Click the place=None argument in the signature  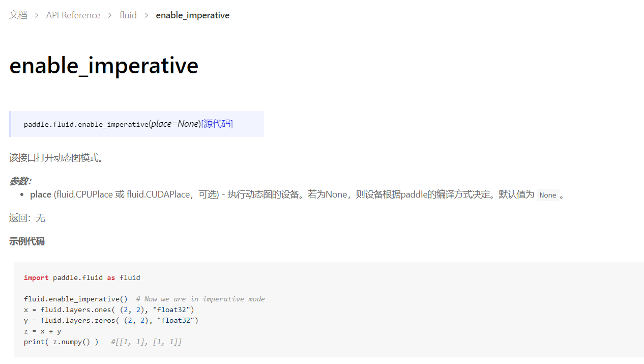pyautogui.click(x=174, y=124)
